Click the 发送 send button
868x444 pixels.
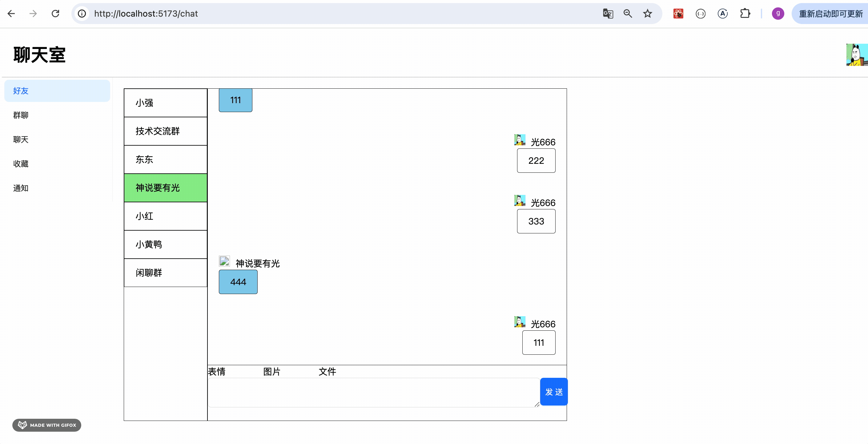coord(554,392)
